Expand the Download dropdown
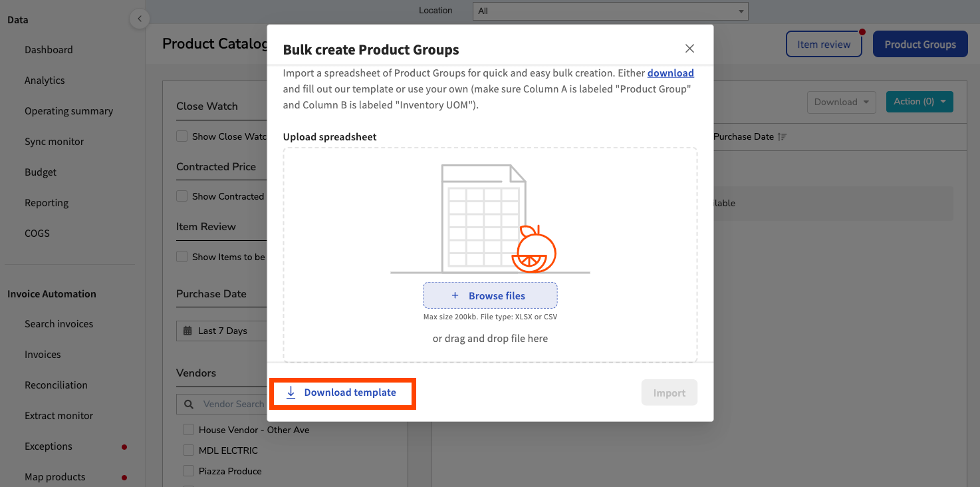This screenshot has height=487, width=980. [841, 102]
